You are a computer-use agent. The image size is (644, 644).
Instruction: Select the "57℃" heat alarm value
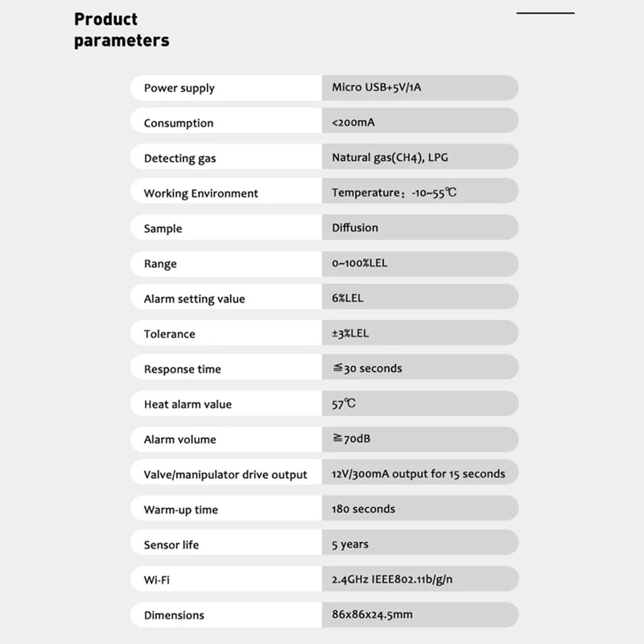coord(344,403)
